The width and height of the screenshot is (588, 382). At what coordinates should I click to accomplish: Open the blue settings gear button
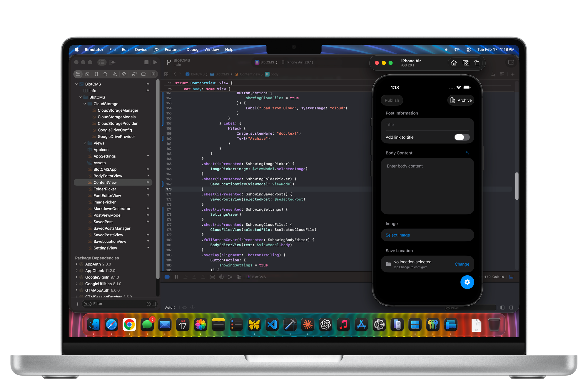pyautogui.click(x=467, y=282)
